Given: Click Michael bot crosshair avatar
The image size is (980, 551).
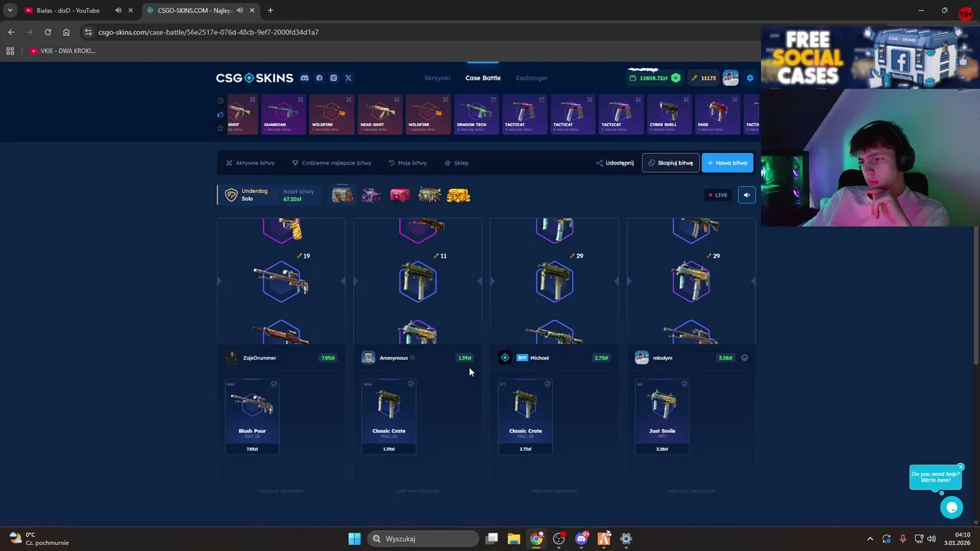Looking at the screenshot, I should (x=505, y=357).
